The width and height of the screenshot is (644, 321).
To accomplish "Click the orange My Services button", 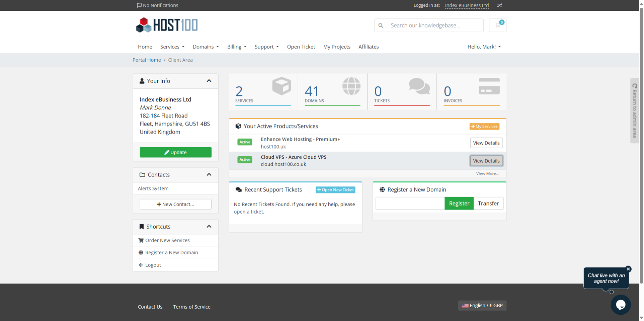I will tap(484, 126).
